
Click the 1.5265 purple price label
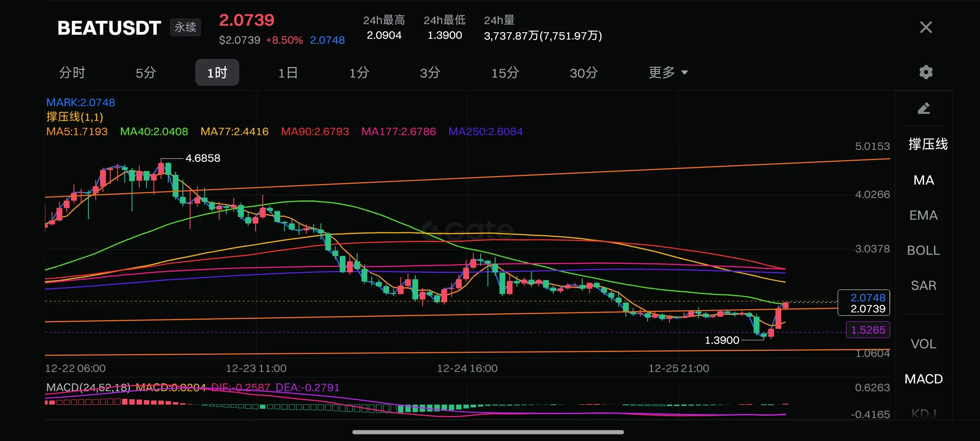(x=868, y=330)
